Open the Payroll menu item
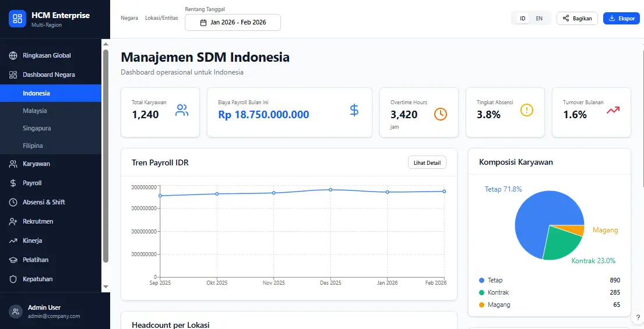This screenshot has height=329, width=644. pos(51,183)
